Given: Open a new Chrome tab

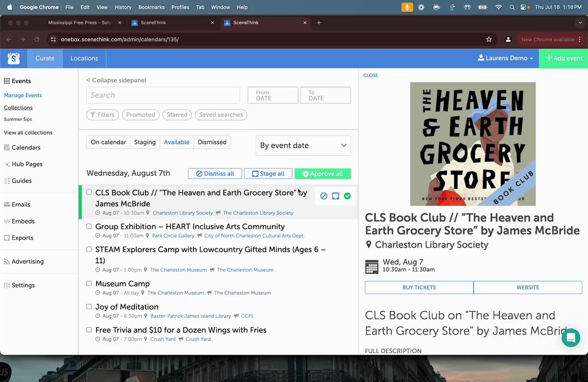Looking at the screenshot, I should pos(319,23).
